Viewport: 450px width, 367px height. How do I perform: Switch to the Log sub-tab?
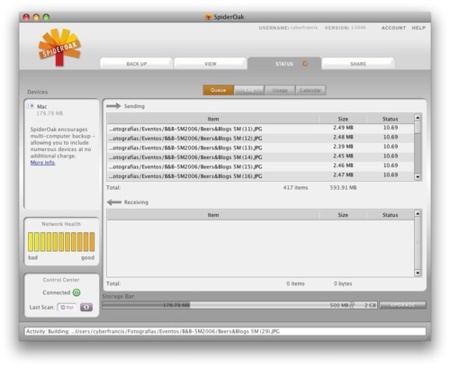pyautogui.click(x=249, y=90)
